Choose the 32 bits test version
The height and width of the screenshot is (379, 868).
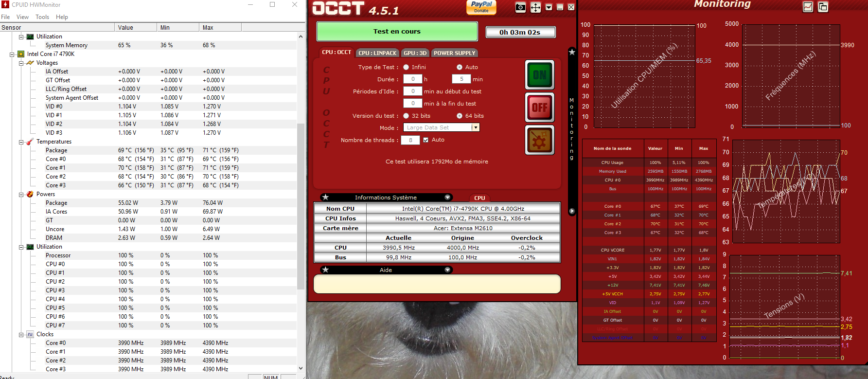[x=406, y=116]
